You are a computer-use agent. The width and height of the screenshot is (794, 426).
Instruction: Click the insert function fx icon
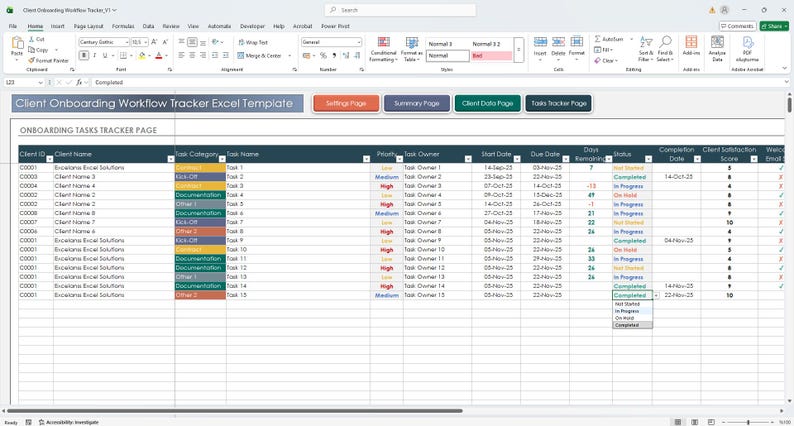(79, 82)
